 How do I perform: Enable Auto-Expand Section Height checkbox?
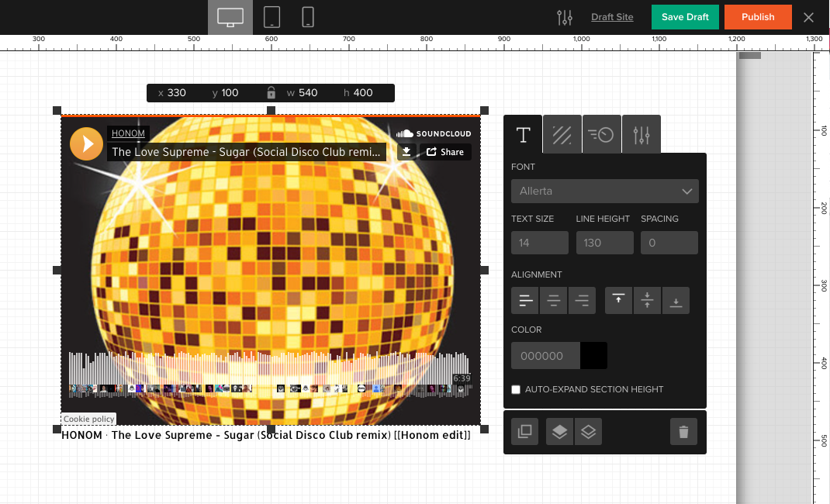[516, 389]
